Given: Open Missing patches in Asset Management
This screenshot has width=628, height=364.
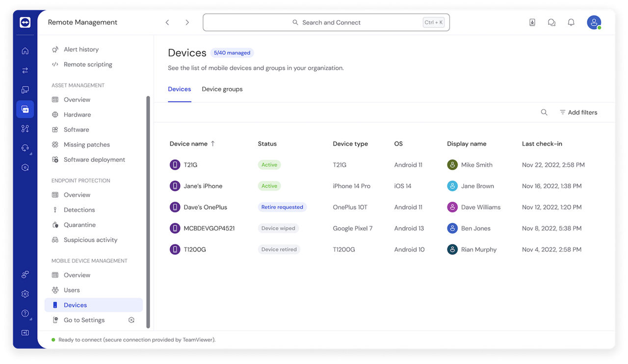Looking at the screenshot, I should coord(86,144).
